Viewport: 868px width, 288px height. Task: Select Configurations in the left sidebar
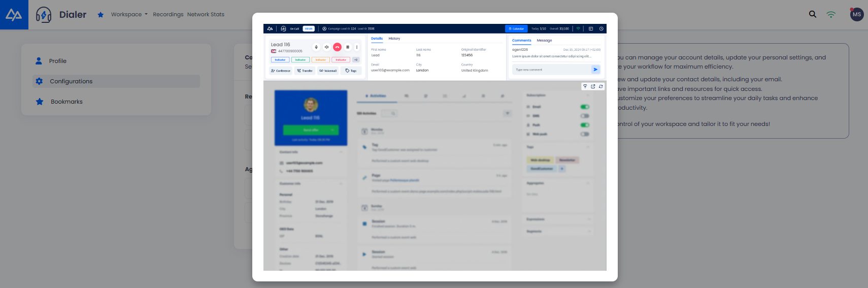click(116, 81)
